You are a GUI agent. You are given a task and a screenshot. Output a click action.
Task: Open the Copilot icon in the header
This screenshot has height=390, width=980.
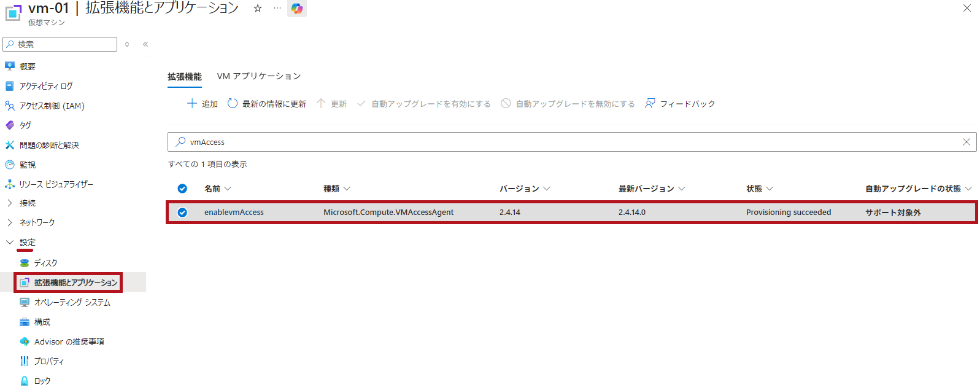297,8
